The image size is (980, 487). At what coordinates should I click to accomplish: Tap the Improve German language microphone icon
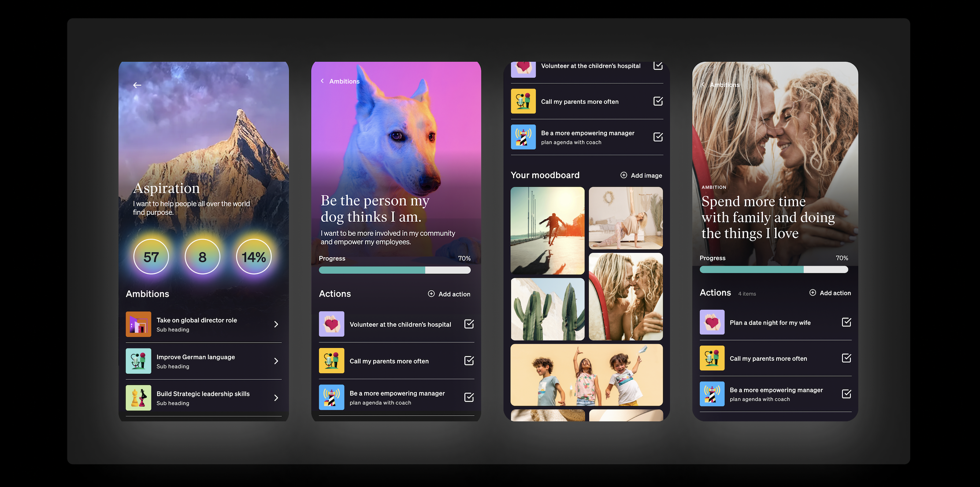pyautogui.click(x=138, y=361)
